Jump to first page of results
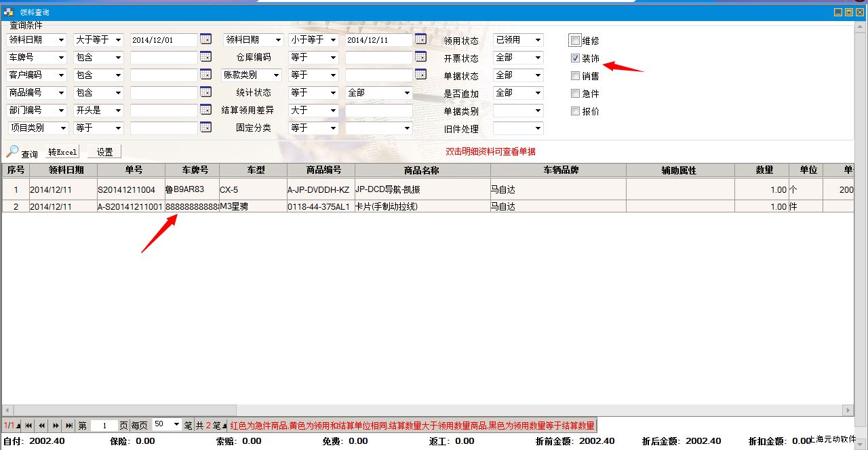 [28, 426]
